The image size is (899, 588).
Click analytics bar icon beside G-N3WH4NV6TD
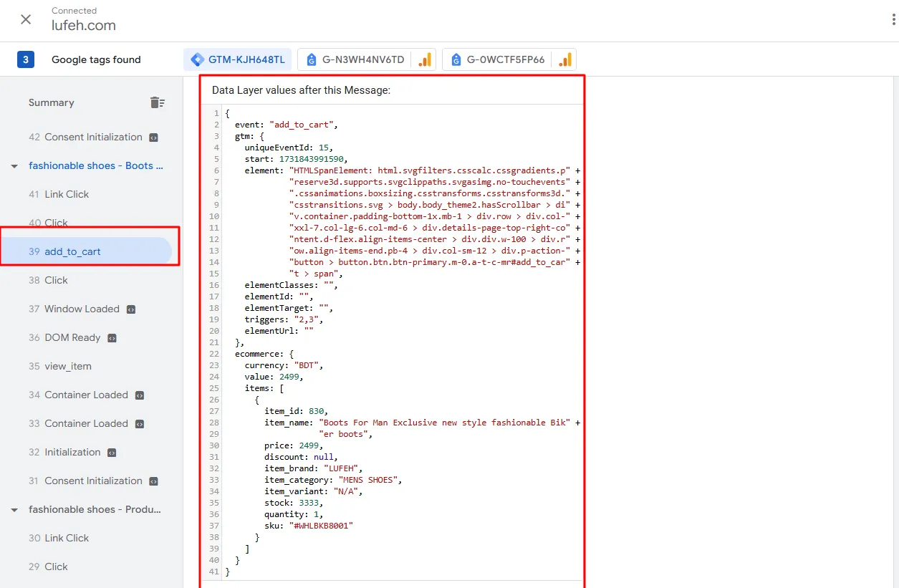(x=425, y=59)
